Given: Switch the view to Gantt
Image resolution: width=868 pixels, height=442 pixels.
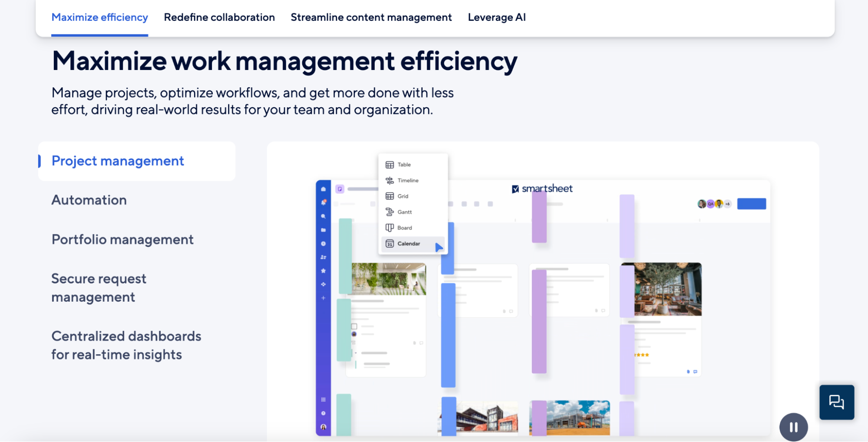Looking at the screenshot, I should pos(403,212).
